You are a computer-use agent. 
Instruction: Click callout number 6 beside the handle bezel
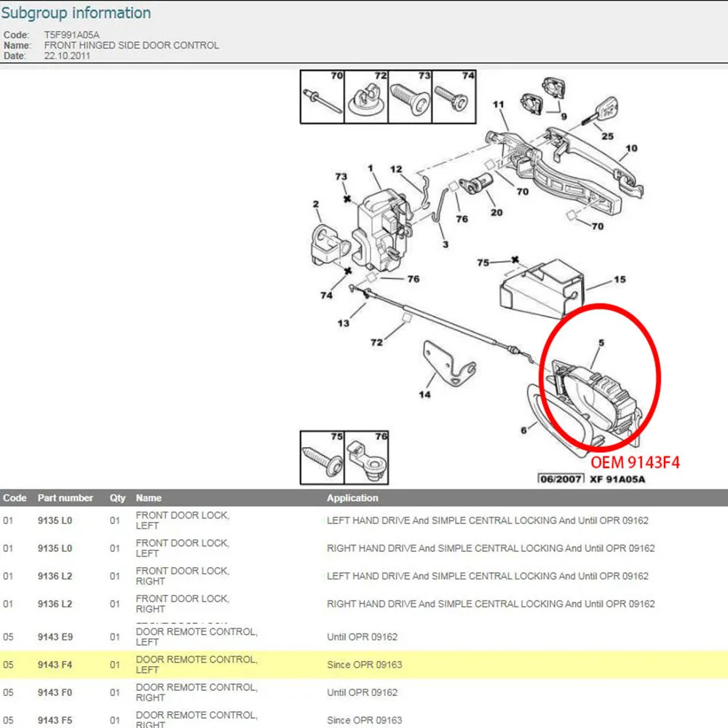click(523, 430)
